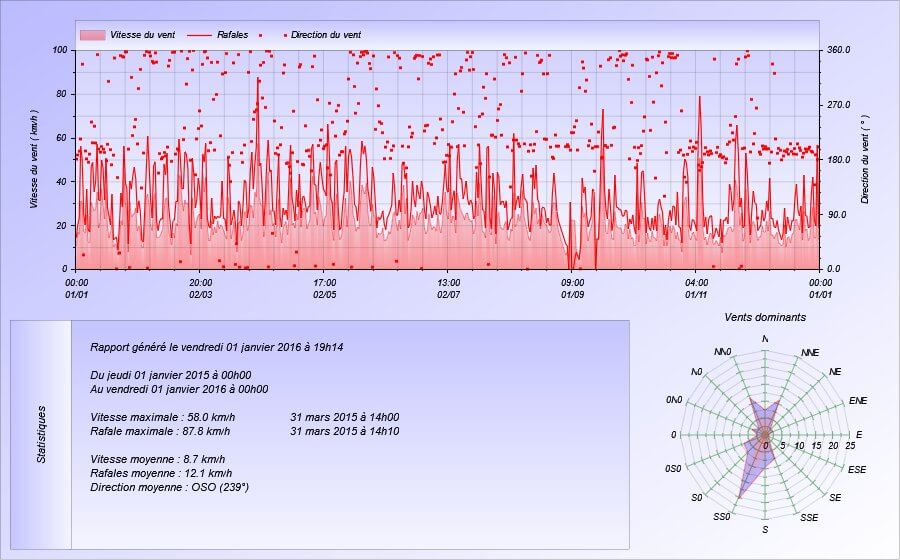The width and height of the screenshot is (900, 560).
Task: Click the 360.0 tick on the right axis
Action: point(839,50)
